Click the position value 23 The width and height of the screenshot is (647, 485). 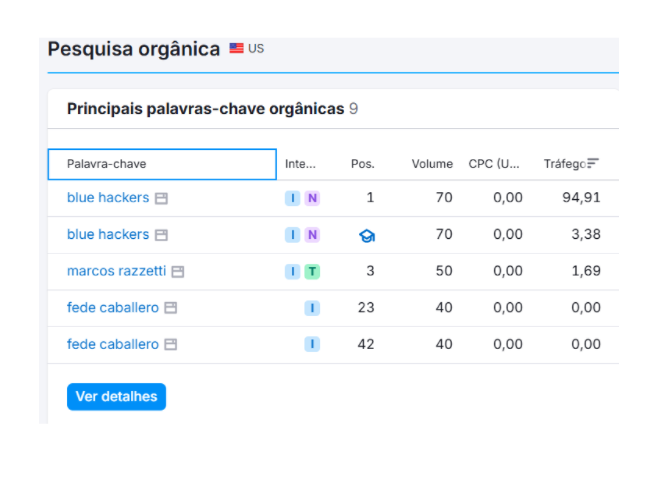pos(366,308)
